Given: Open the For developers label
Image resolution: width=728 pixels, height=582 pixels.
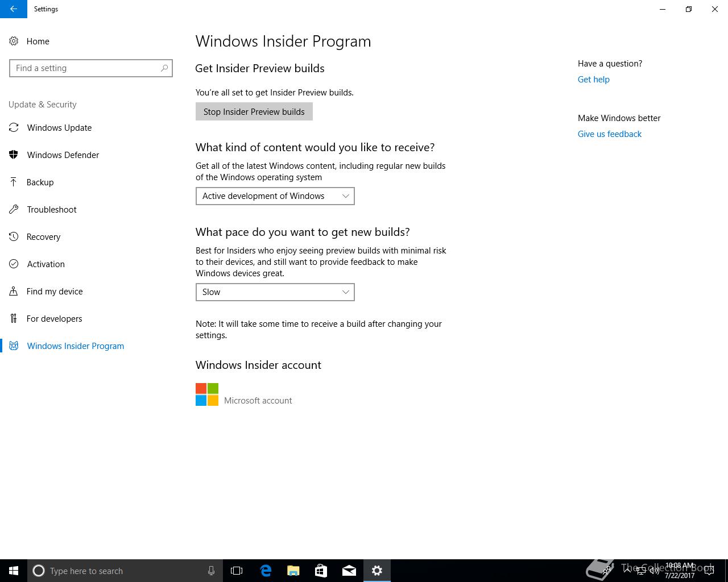Looking at the screenshot, I should click(x=55, y=319).
